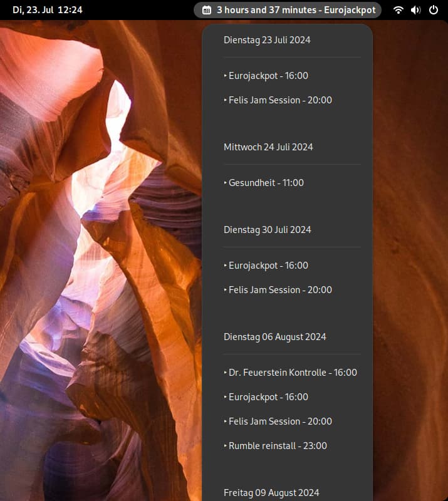Toggle the '3 hours and 37 minutes - Eurojackpot' indicator

click(288, 10)
